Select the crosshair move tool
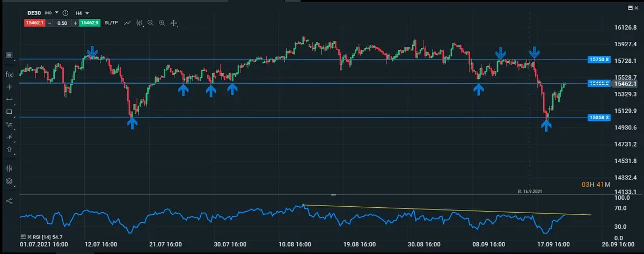Viewport: 644px width, 254px height. [173, 23]
